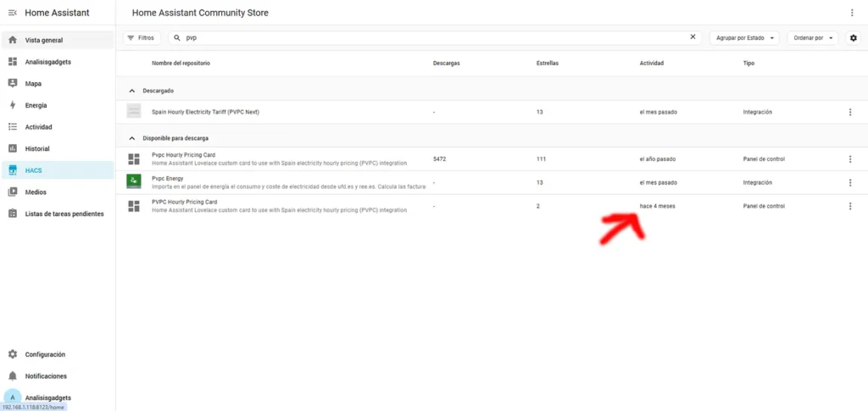
Task: Open the Filtros button
Action: (x=142, y=37)
